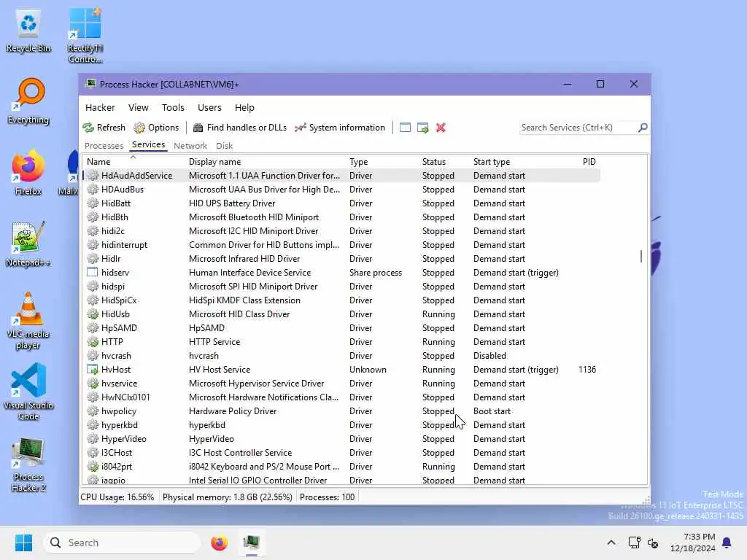
Task: Click the green gear icon beside HTTP
Action: [93, 342]
